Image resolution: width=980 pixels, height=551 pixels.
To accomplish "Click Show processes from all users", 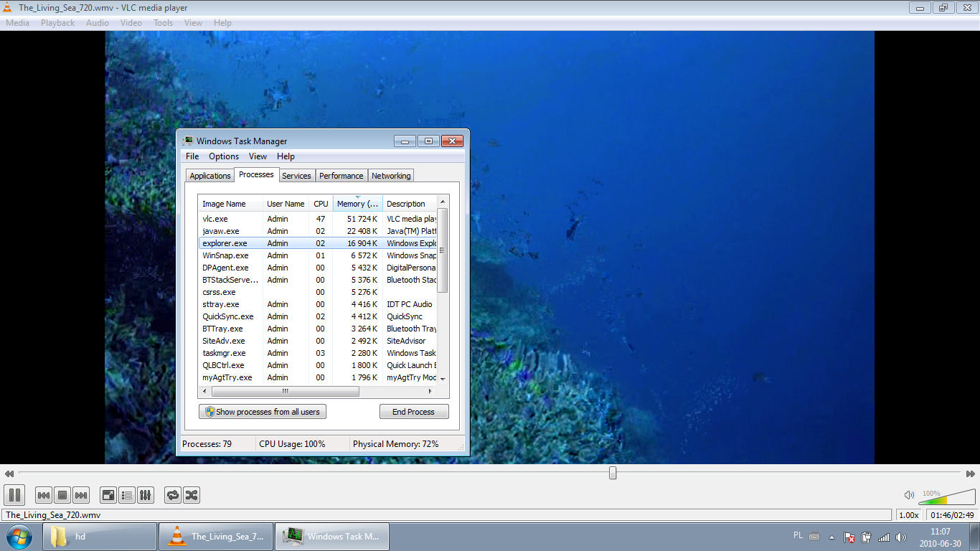I will (263, 412).
